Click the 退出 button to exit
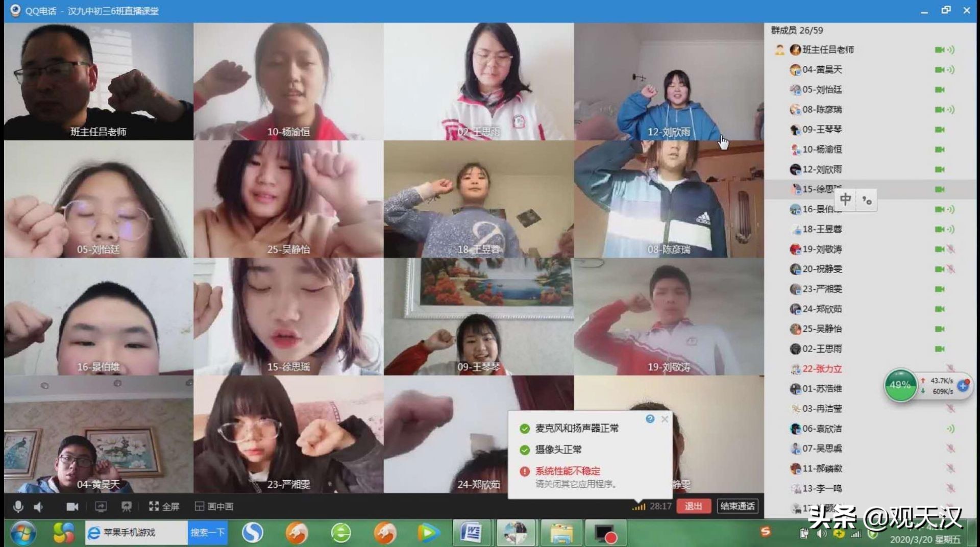 (x=694, y=506)
